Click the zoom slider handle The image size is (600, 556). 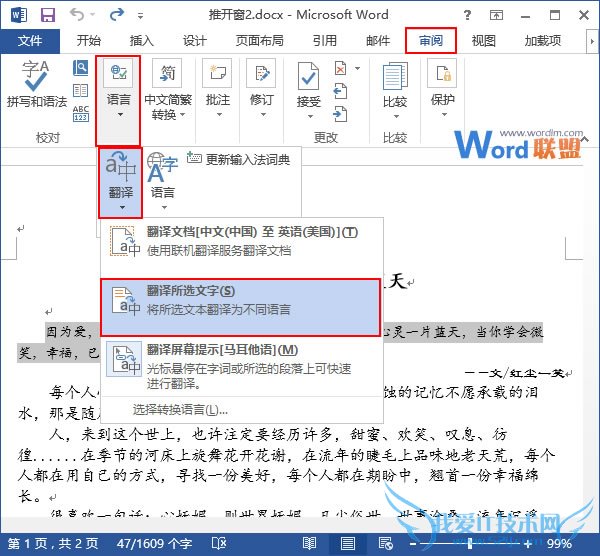470,543
